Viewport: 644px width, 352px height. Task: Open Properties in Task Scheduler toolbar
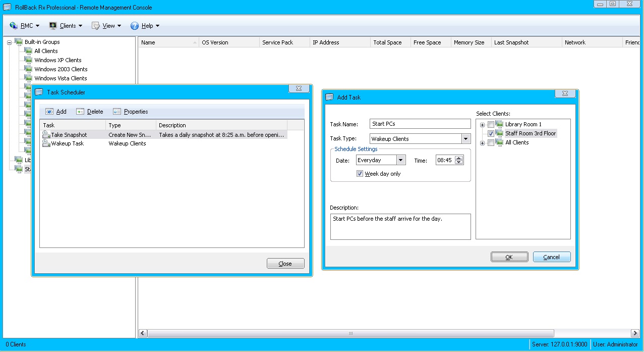point(130,112)
